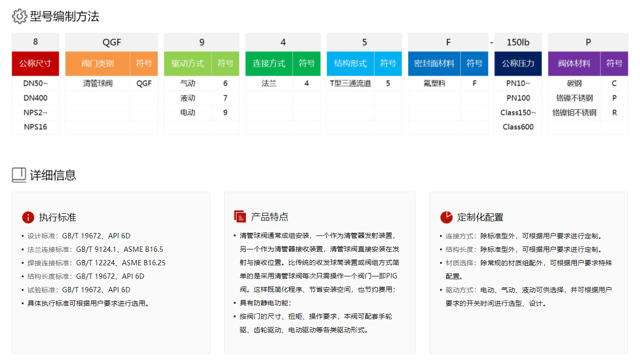Click the red document icon beside 产品特点

(x=240, y=217)
